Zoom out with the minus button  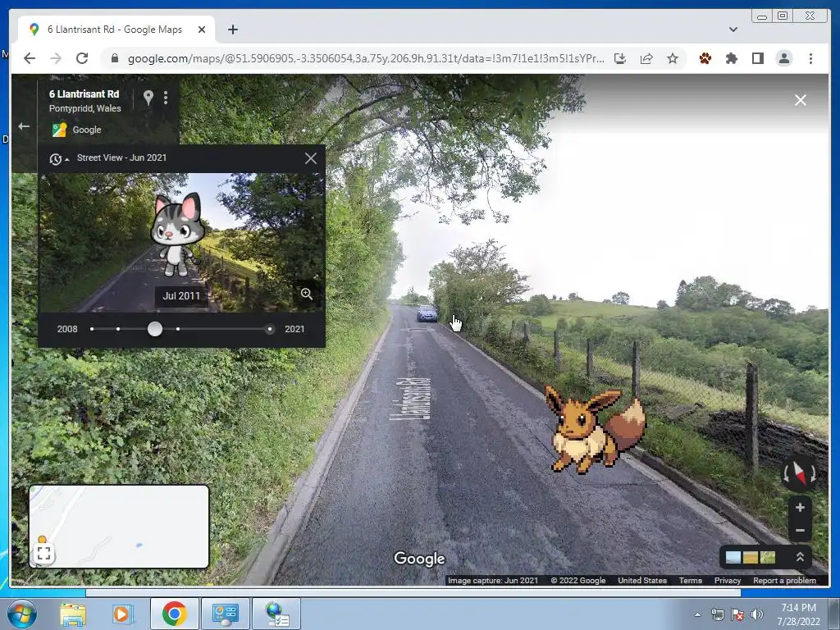[800, 531]
